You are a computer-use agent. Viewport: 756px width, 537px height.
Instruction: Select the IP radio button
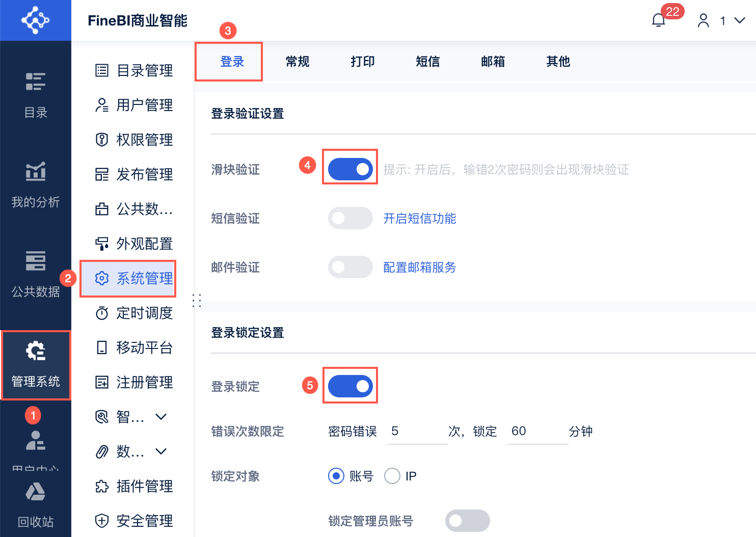(392, 476)
